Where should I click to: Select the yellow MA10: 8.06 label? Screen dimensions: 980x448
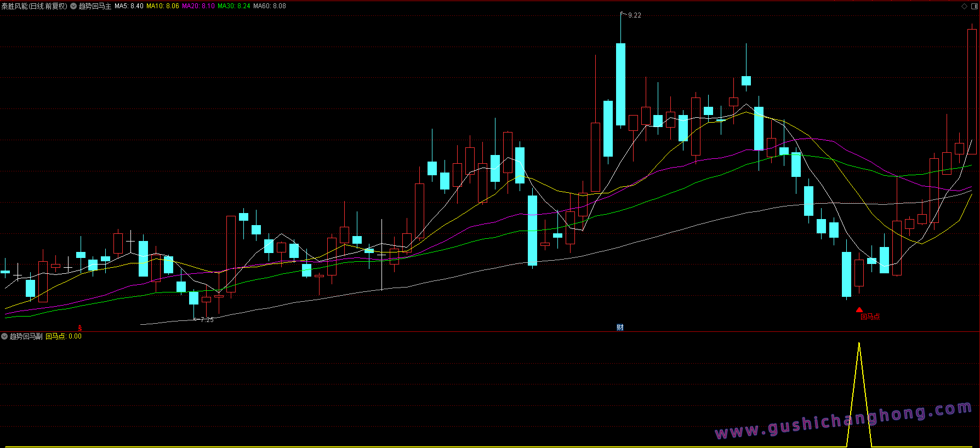[x=162, y=6]
